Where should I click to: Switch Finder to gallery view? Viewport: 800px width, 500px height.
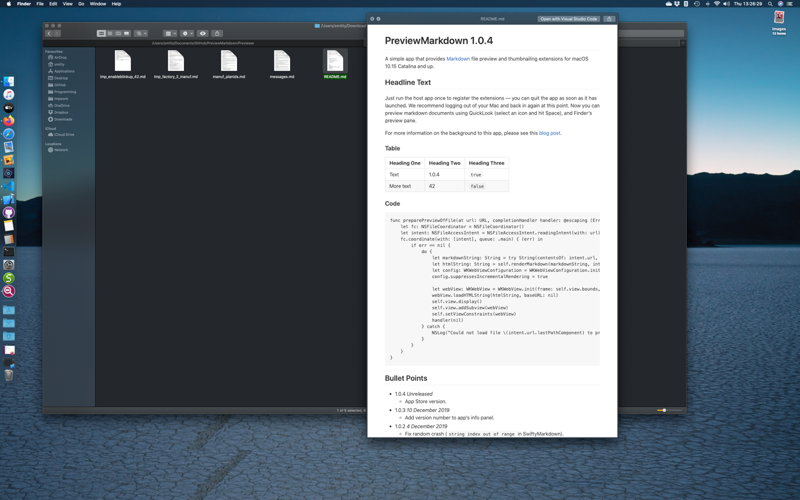point(126,33)
